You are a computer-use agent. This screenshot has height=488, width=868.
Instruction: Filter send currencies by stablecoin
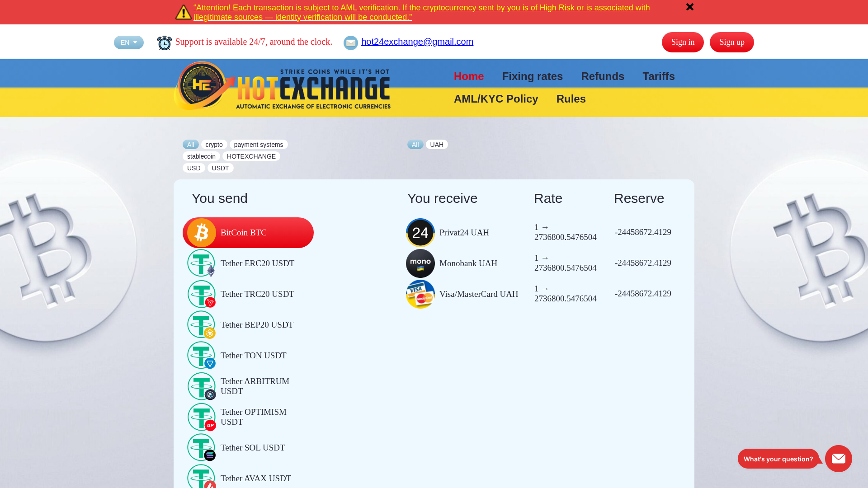201,156
